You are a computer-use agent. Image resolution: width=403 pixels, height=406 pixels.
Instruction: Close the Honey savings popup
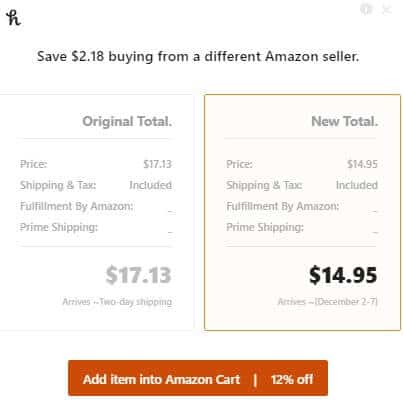(386, 10)
